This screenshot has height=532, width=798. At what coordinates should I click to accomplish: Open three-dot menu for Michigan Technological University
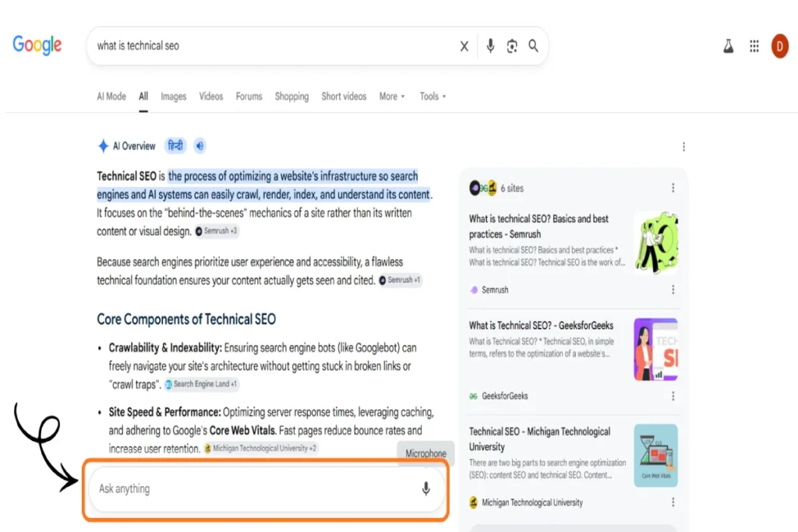coord(673,502)
